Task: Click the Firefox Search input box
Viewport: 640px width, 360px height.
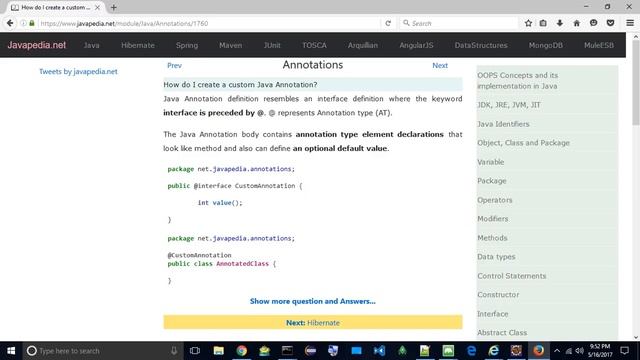Action: 459,23
